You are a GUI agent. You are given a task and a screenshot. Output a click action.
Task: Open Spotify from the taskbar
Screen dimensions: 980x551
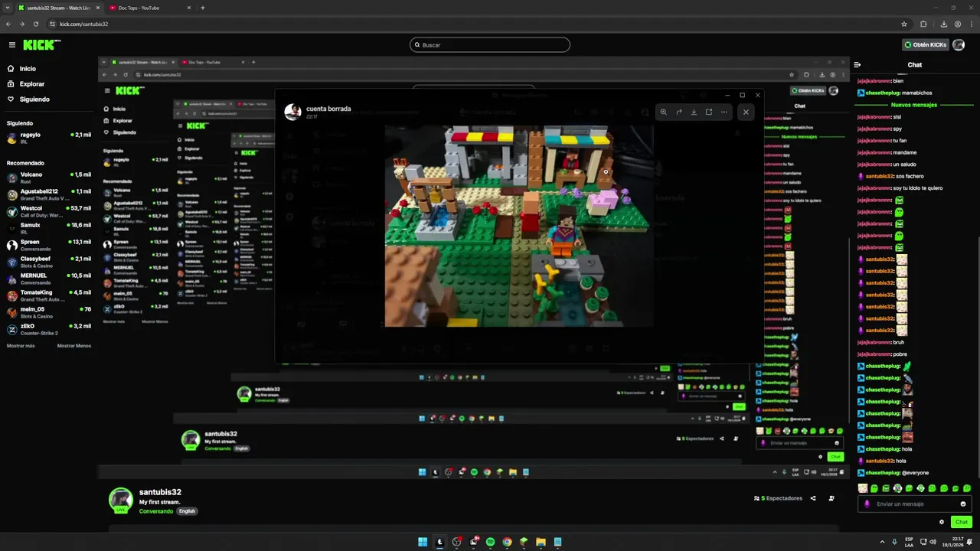[x=490, y=542]
